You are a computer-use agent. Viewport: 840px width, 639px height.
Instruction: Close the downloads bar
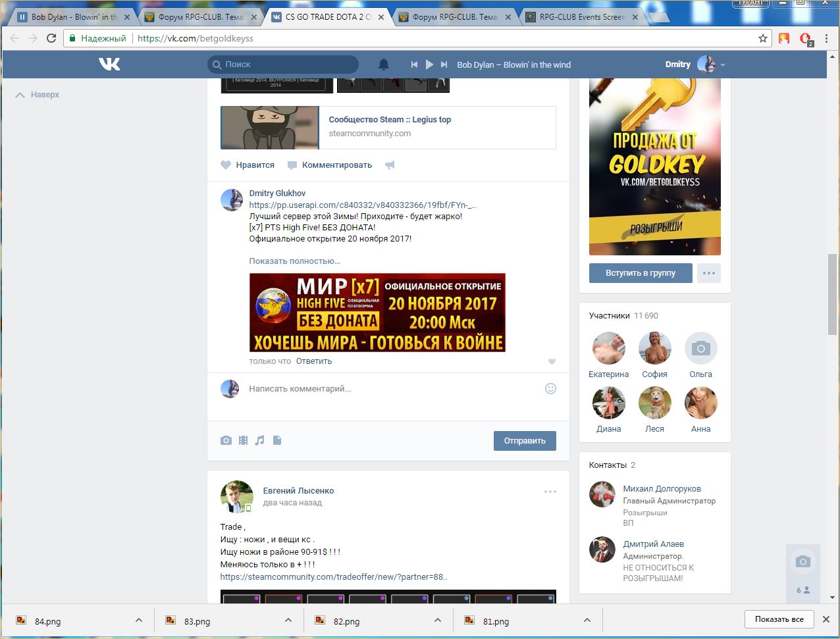826,619
